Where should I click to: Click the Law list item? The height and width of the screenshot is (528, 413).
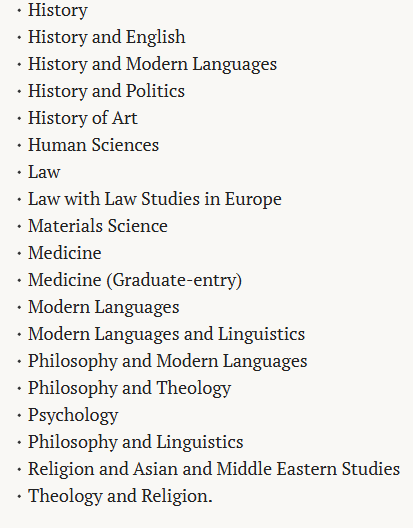44,172
